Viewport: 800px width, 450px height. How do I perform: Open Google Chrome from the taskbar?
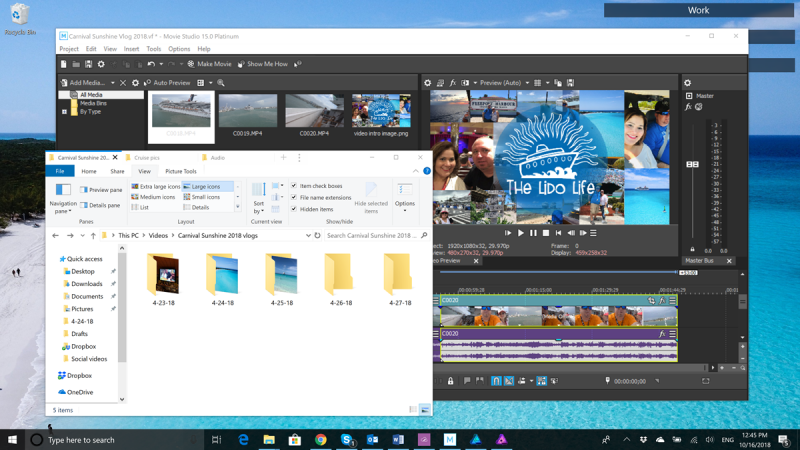pyautogui.click(x=321, y=439)
